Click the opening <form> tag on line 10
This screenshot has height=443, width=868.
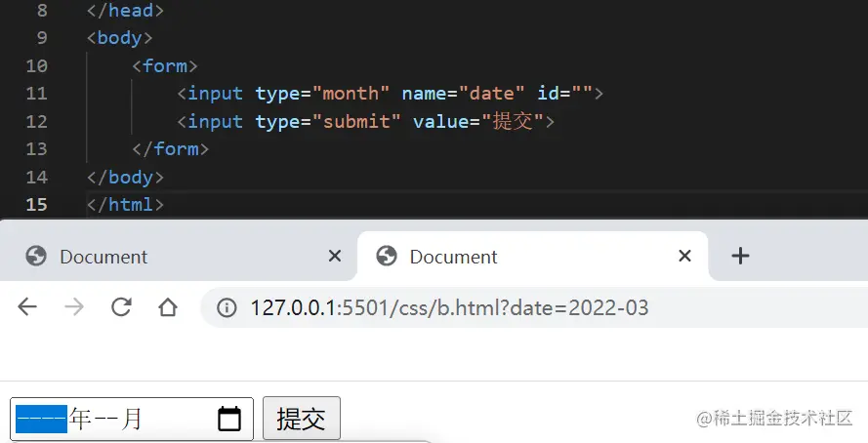pyautogui.click(x=164, y=65)
